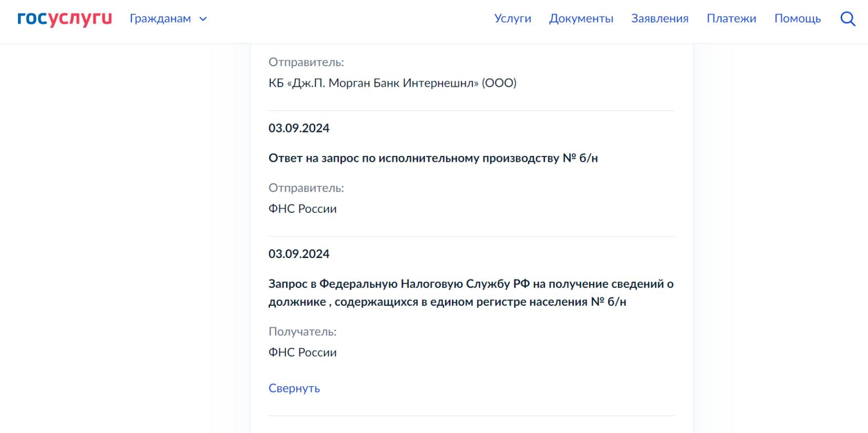Click the date above the Ответ на запрос entry
The image size is (868, 433).
tap(299, 128)
